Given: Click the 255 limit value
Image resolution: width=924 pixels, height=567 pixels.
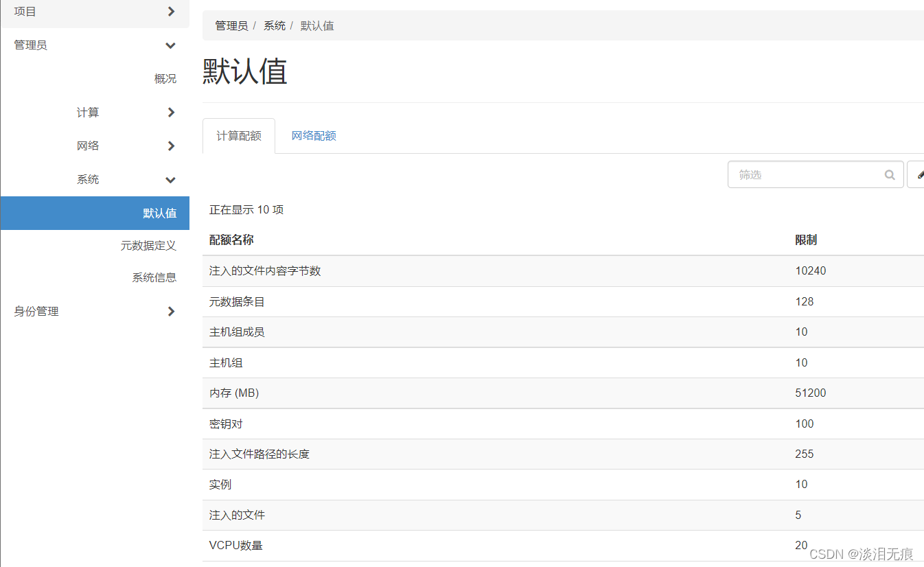Looking at the screenshot, I should 805,454.
